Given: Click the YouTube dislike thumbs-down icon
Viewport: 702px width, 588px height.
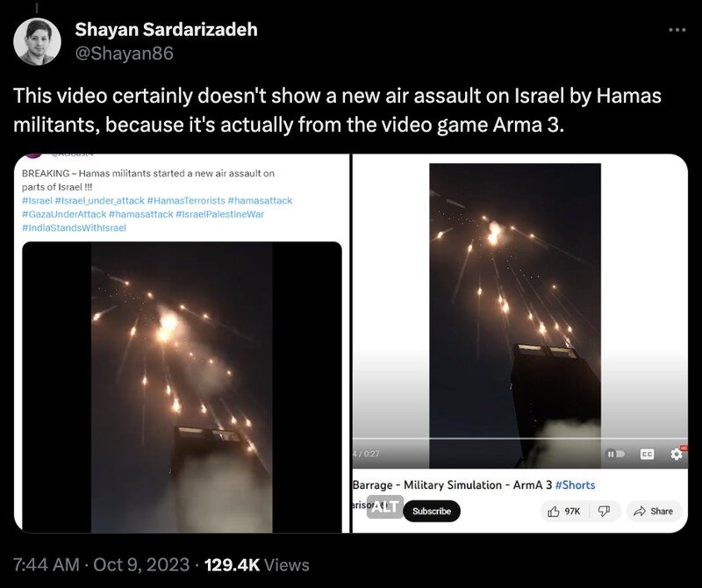Looking at the screenshot, I should (x=604, y=511).
